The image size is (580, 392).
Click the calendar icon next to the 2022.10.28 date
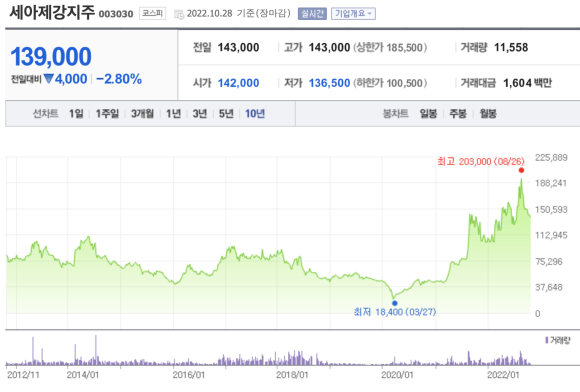pyautogui.click(x=179, y=14)
